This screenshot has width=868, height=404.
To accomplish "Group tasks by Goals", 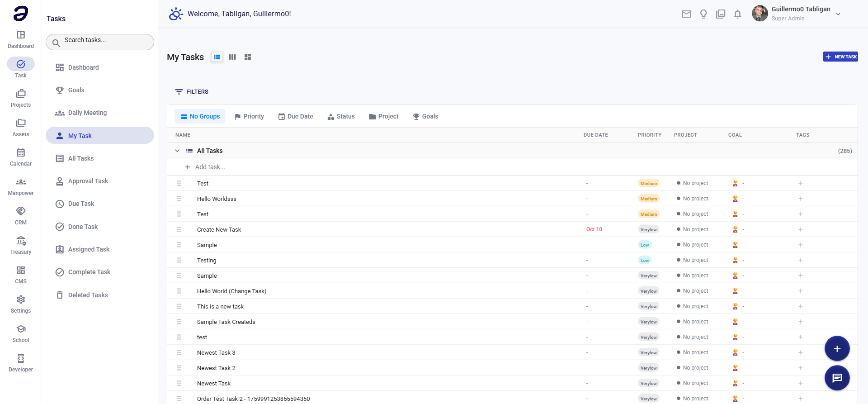I will coord(425,116).
